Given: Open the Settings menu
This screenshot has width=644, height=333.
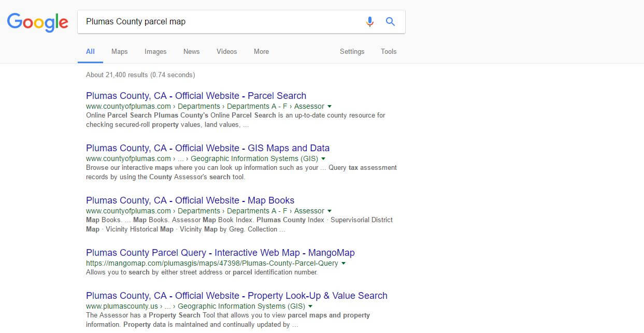Looking at the screenshot, I should tap(352, 51).
